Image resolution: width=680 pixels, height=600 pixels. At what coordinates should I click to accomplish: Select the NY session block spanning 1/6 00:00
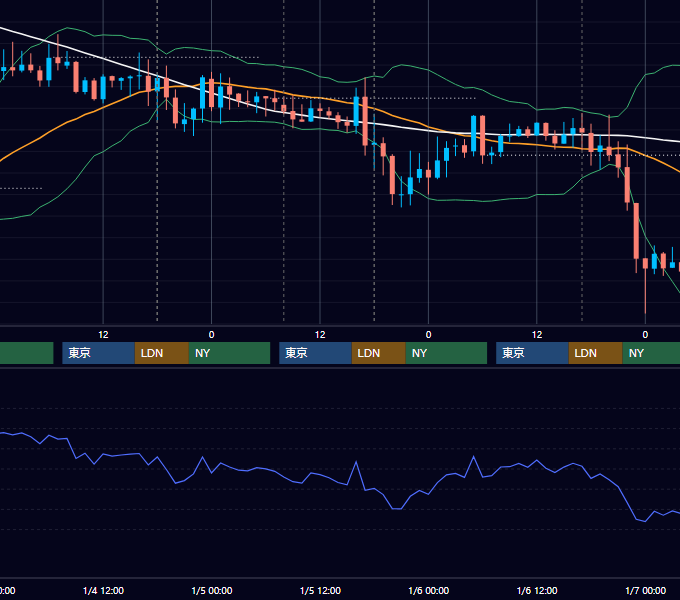coord(446,353)
